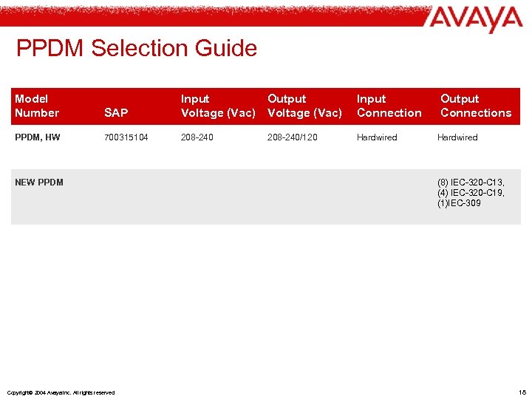Select 'Hardwired' in the Output Connections column
This screenshot has height=399, width=532.
(x=457, y=137)
